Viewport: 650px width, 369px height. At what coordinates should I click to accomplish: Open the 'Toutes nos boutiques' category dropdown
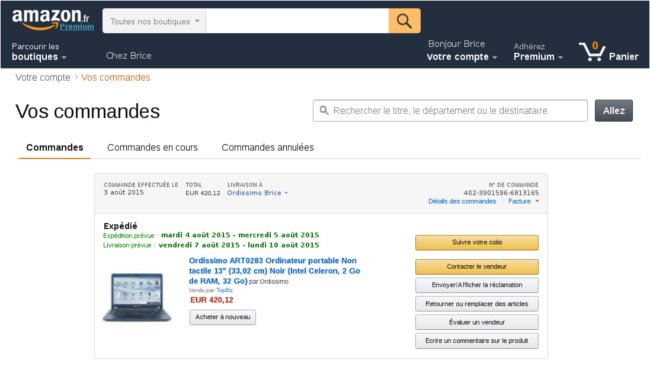coord(154,21)
